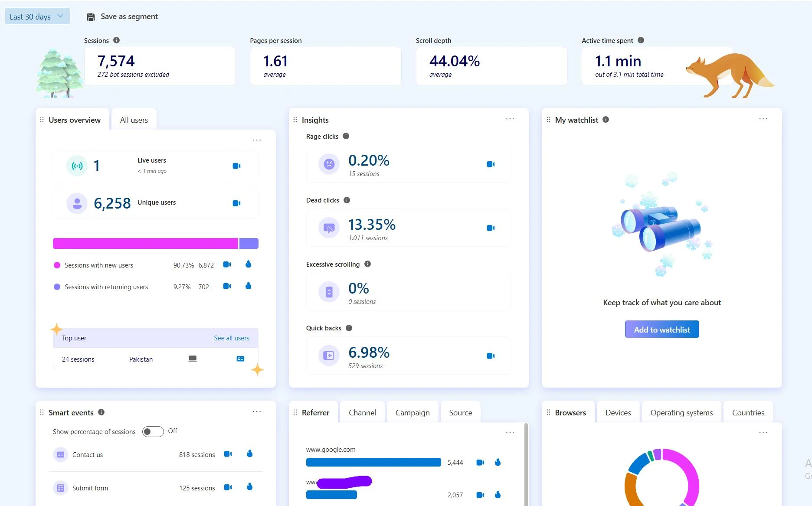Show info tooltip for Sessions metric
The width and height of the screenshot is (812, 506).
click(x=116, y=40)
